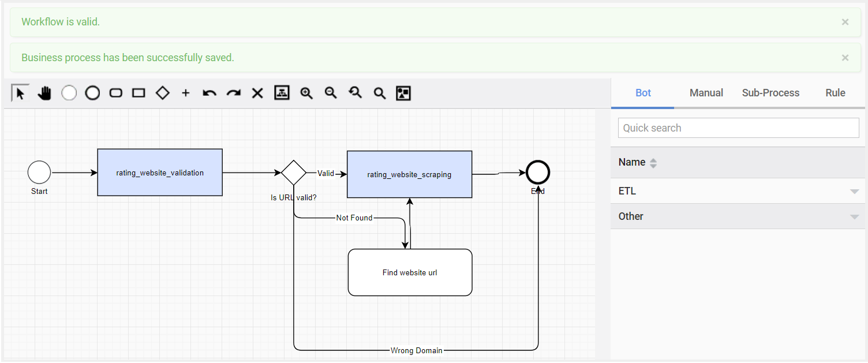Open the Manual tab
Viewport: 868px width, 363px height.
click(x=706, y=93)
